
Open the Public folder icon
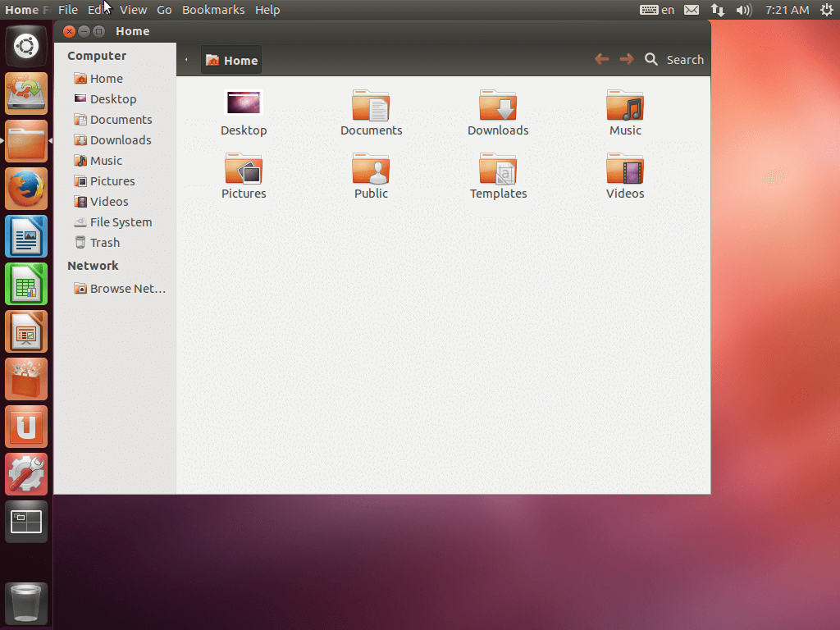pos(371,168)
